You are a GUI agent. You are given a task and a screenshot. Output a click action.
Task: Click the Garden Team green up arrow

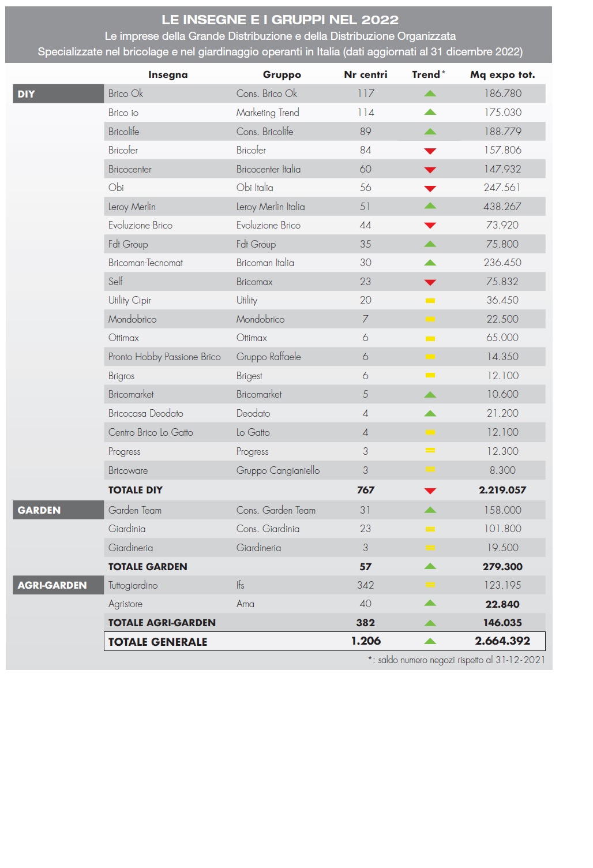click(x=430, y=510)
